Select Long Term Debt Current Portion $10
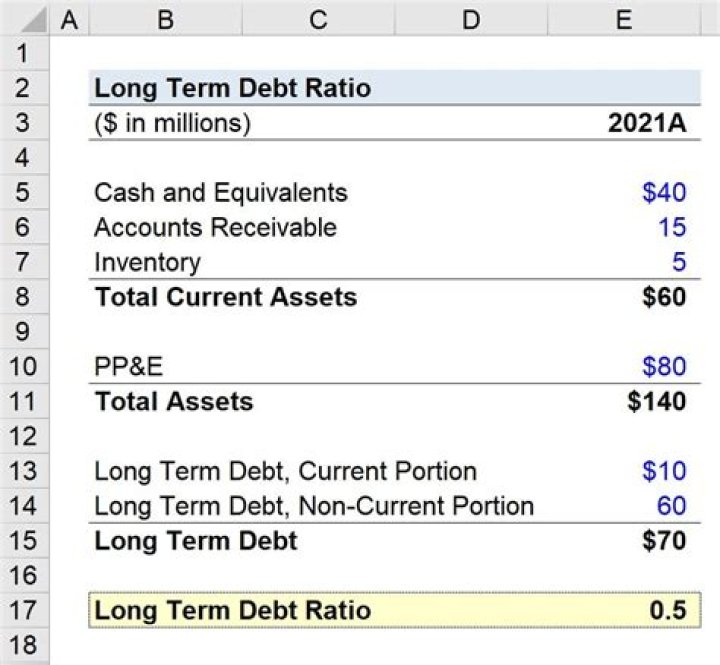 pos(663,470)
